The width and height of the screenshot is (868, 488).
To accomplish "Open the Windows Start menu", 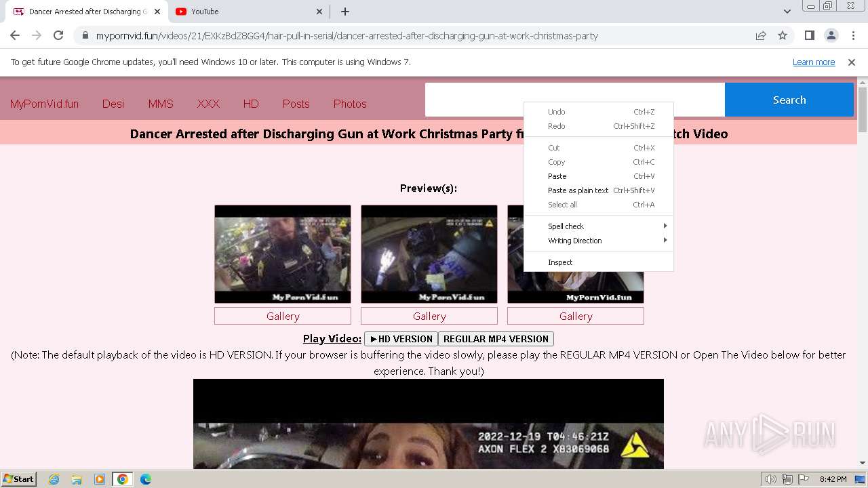I will [19, 479].
